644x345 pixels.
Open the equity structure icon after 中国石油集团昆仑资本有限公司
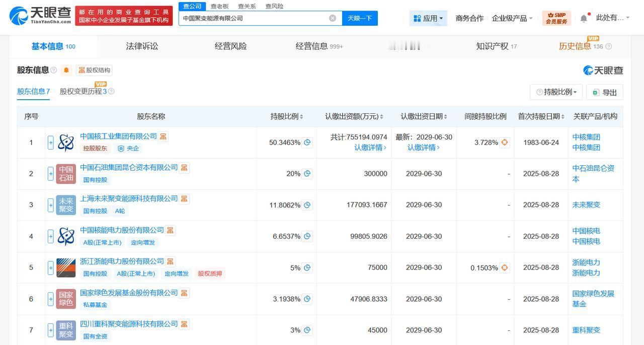click(184, 168)
